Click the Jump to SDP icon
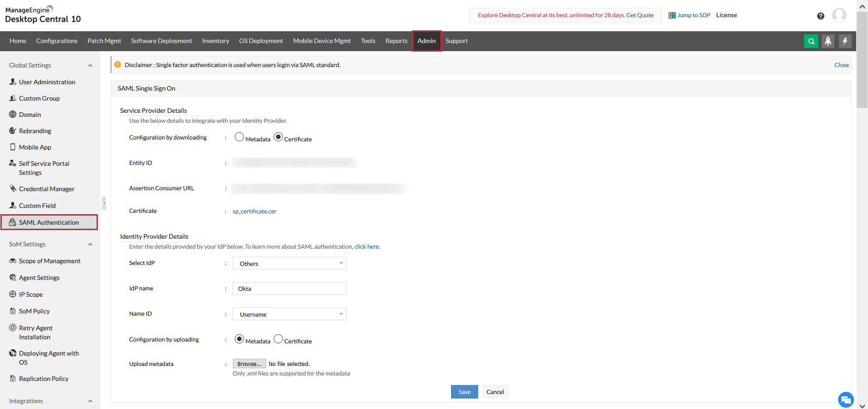868x409 pixels. coord(672,15)
